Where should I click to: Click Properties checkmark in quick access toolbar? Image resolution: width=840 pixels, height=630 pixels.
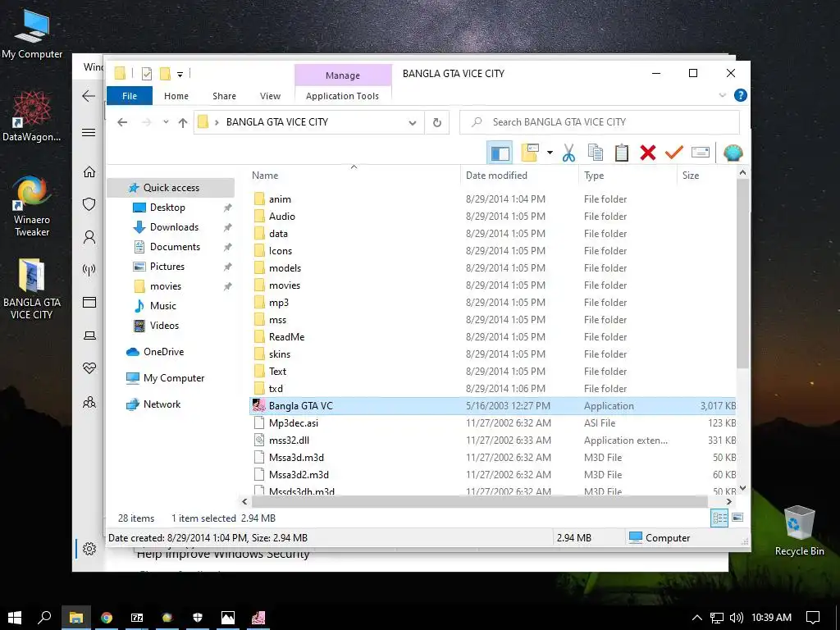point(146,74)
